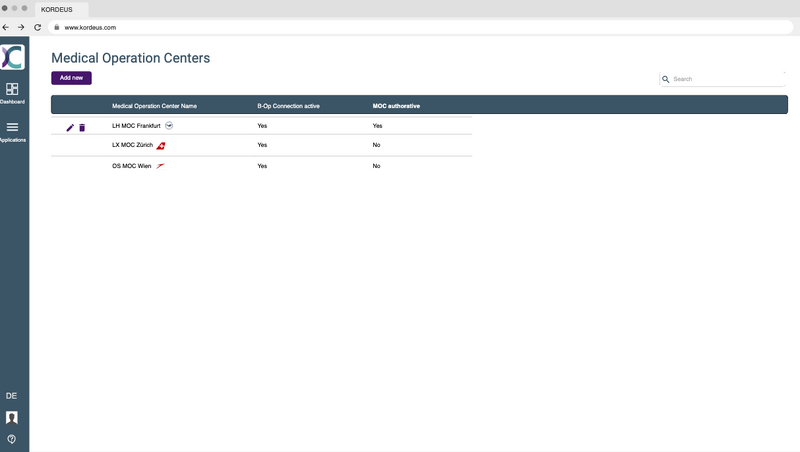
Task: Open help via the question mark icon
Action: pyautogui.click(x=12, y=439)
